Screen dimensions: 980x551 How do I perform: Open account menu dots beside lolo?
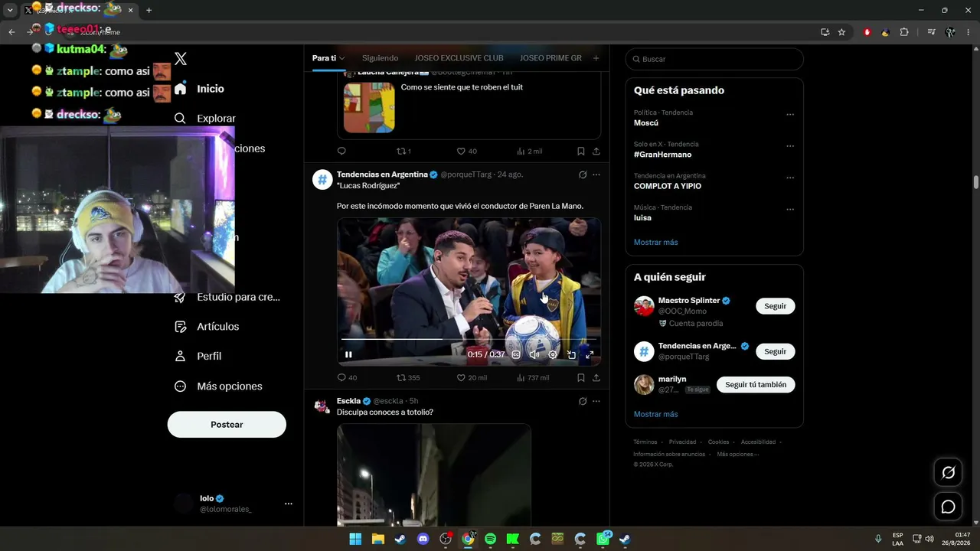point(289,504)
